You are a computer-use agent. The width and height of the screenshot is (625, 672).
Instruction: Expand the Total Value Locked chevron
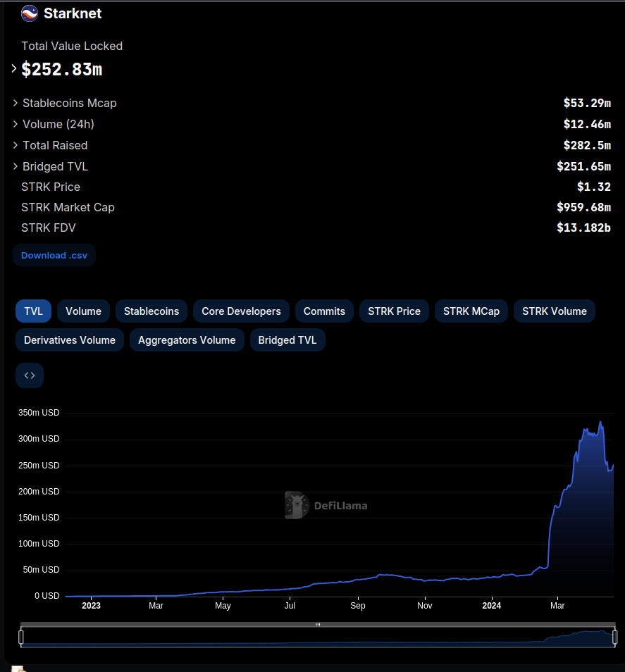13,68
